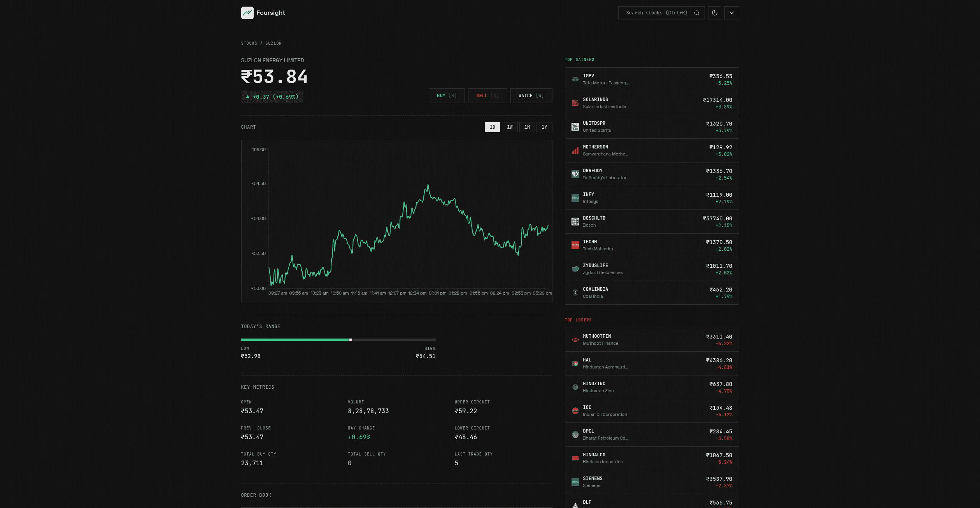This screenshot has width=980, height=508.
Task: Click the BUY button
Action: [447, 96]
